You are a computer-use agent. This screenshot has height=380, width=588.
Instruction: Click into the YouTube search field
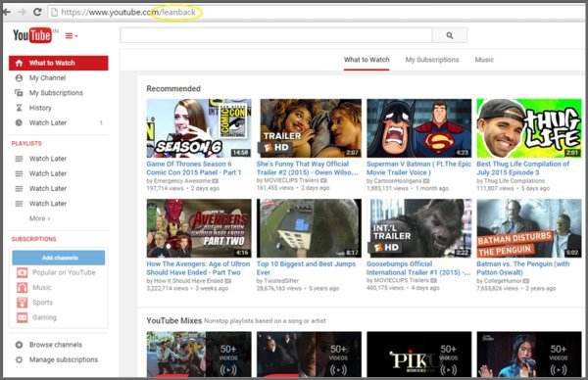(x=276, y=35)
